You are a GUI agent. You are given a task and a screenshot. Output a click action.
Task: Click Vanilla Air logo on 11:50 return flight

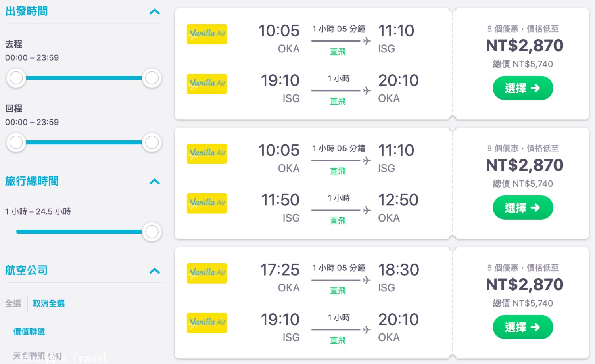click(207, 203)
